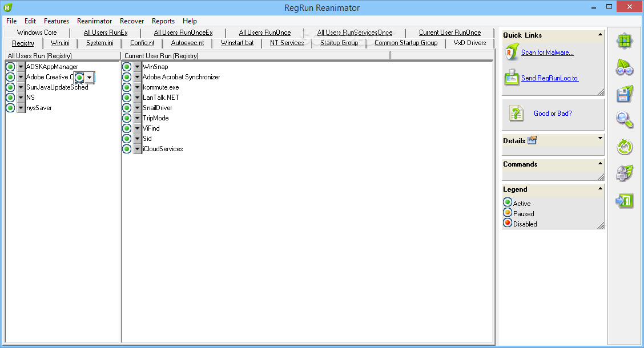
Task: Click the exit door arrow icon
Action: (624, 201)
